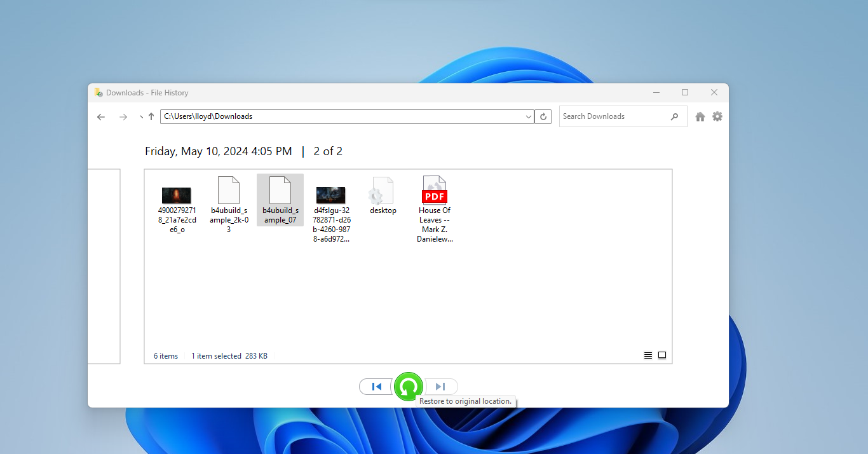Close the File History window
The width and height of the screenshot is (868, 454).
714,92
